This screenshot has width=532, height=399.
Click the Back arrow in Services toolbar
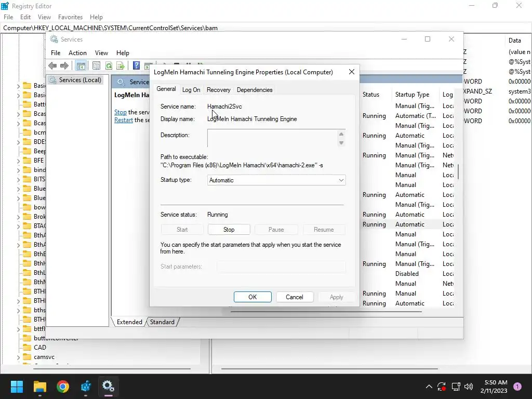click(x=52, y=65)
